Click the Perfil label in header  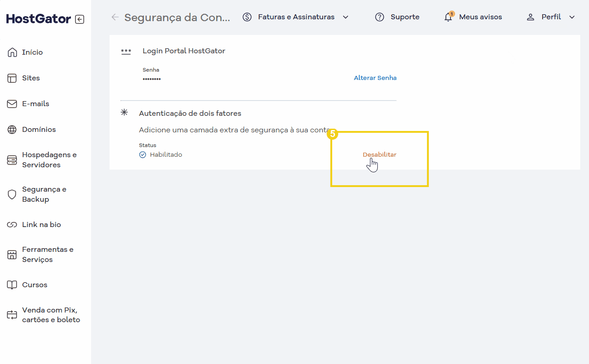[x=551, y=17]
